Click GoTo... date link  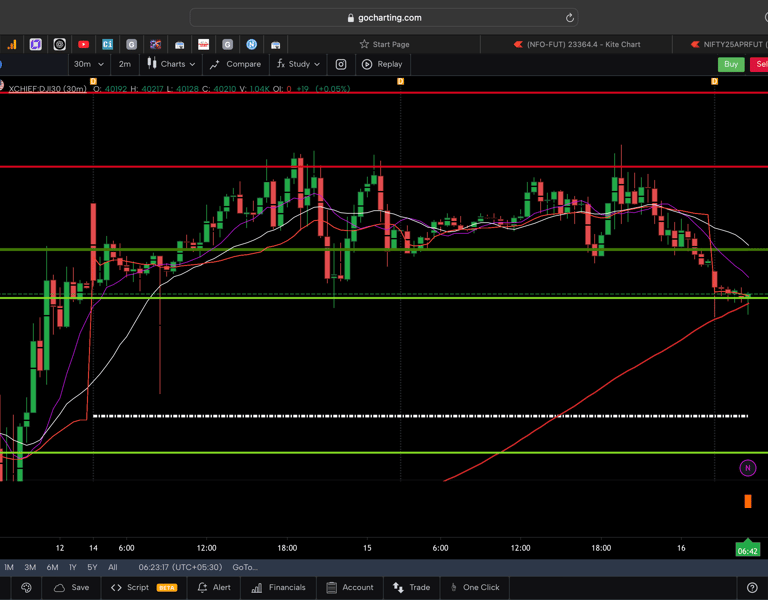pyautogui.click(x=245, y=567)
